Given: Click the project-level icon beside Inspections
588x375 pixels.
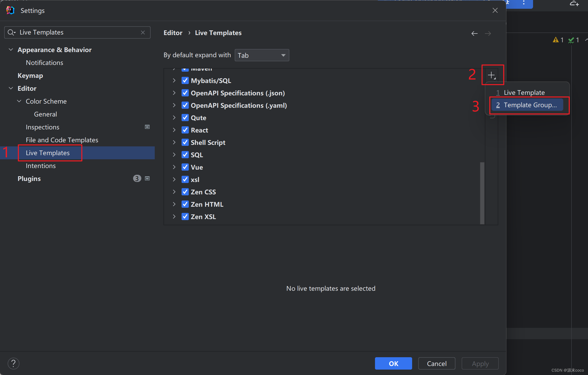Looking at the screenshot, I should point(147,127).
